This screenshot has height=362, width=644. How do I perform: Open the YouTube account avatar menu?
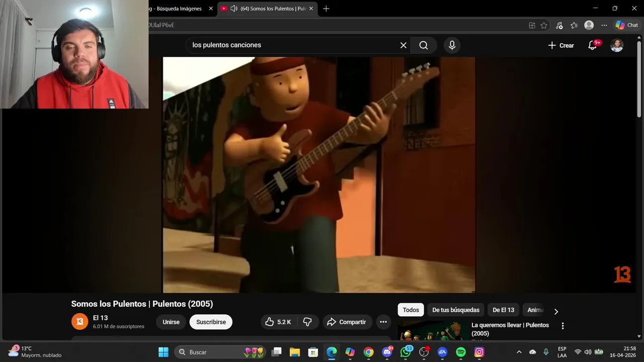click(x=617, y=45)
